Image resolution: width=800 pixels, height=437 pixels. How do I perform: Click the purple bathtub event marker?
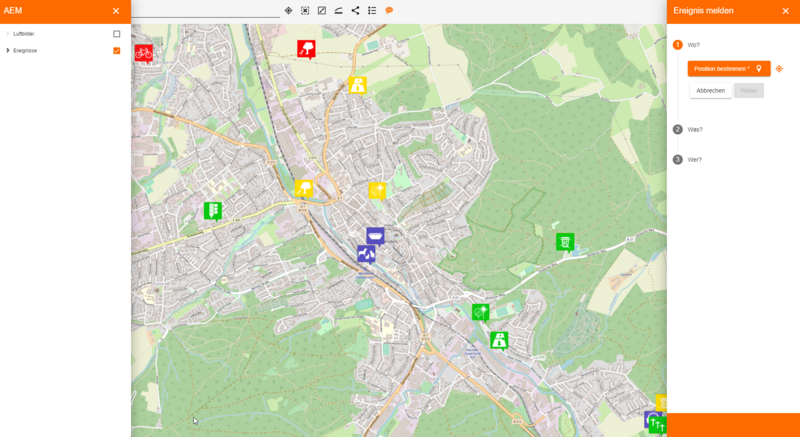pyautogui.click(x=375, y=235)
